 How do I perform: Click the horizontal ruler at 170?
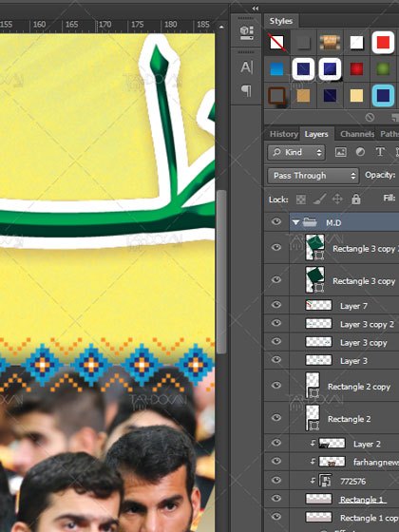(x=104, y=25)
